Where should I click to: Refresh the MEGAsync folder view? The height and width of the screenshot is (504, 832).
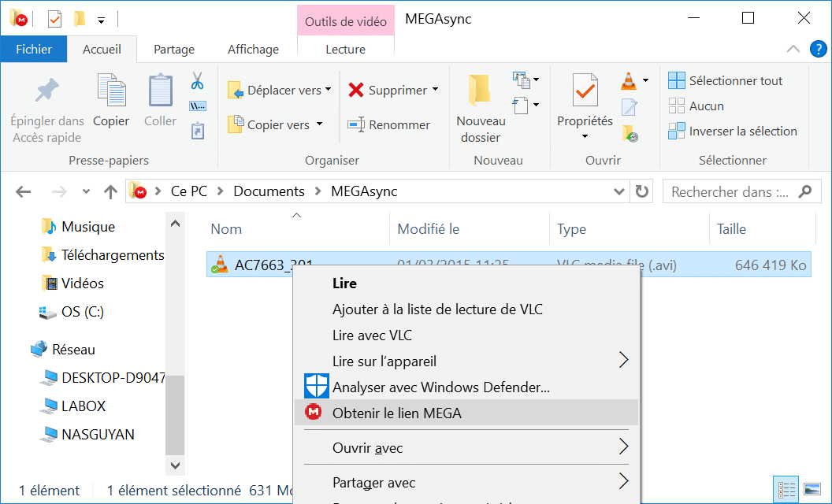[642, 191]
